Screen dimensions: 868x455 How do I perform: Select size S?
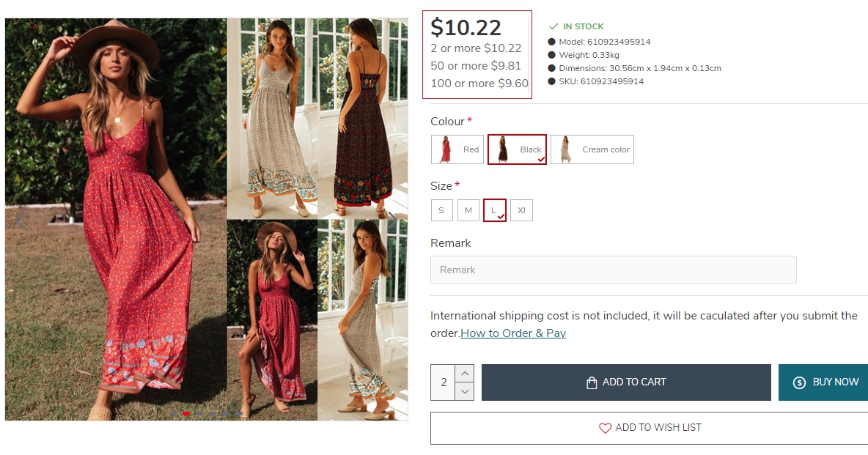(x=441, y=210)
